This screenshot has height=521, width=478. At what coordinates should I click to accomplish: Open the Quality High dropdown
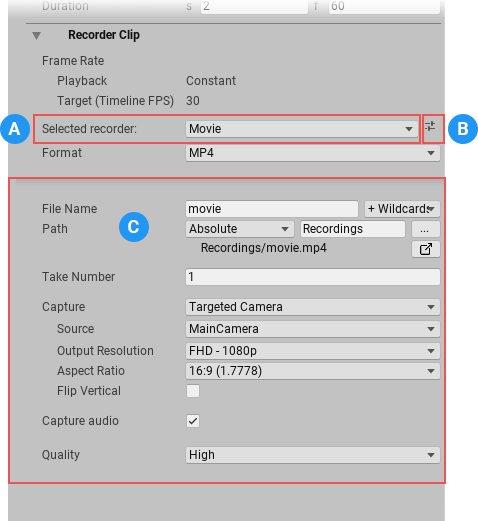coord(313,455)
